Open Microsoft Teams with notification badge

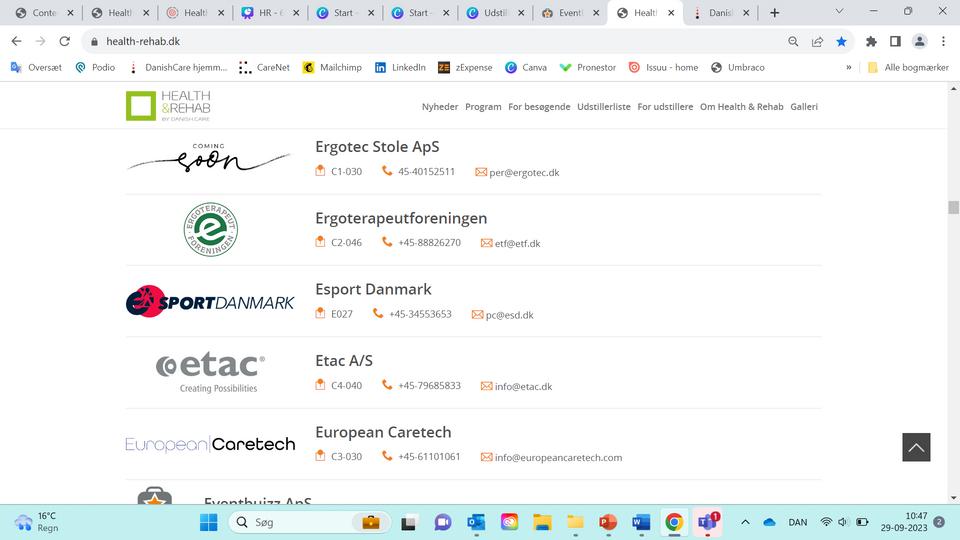coord(708,522)
